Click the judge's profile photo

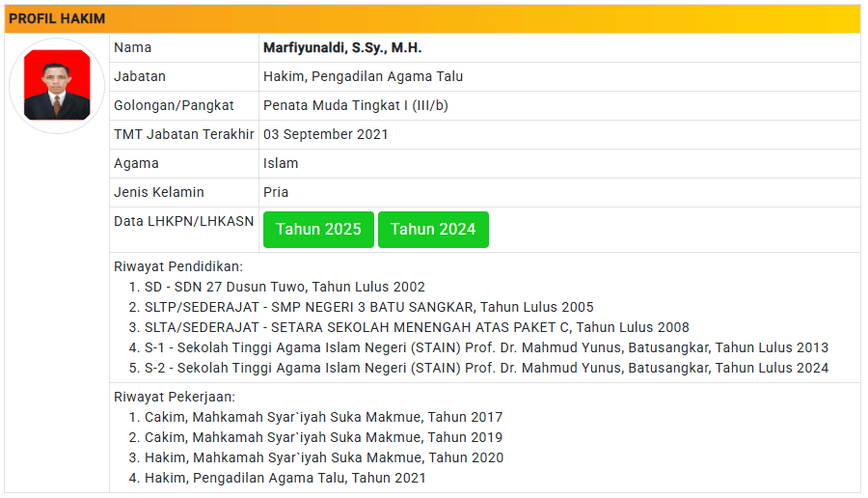57,86
